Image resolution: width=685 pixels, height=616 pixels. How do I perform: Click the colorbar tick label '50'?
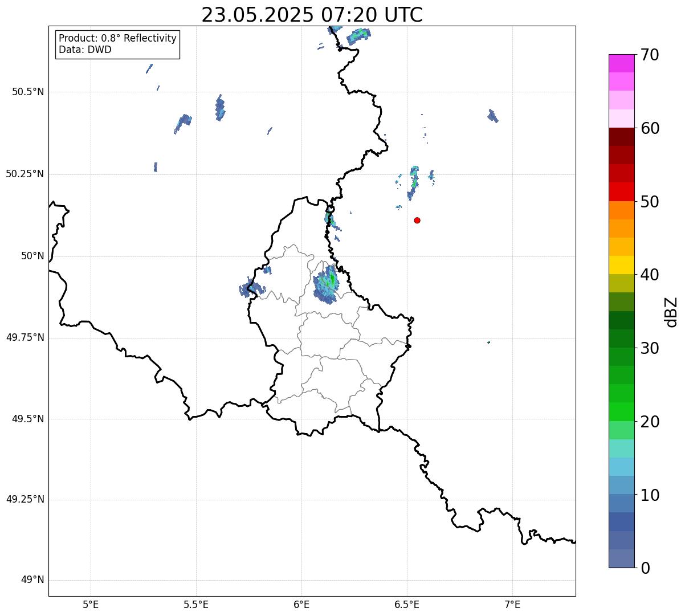pos(650,202)
